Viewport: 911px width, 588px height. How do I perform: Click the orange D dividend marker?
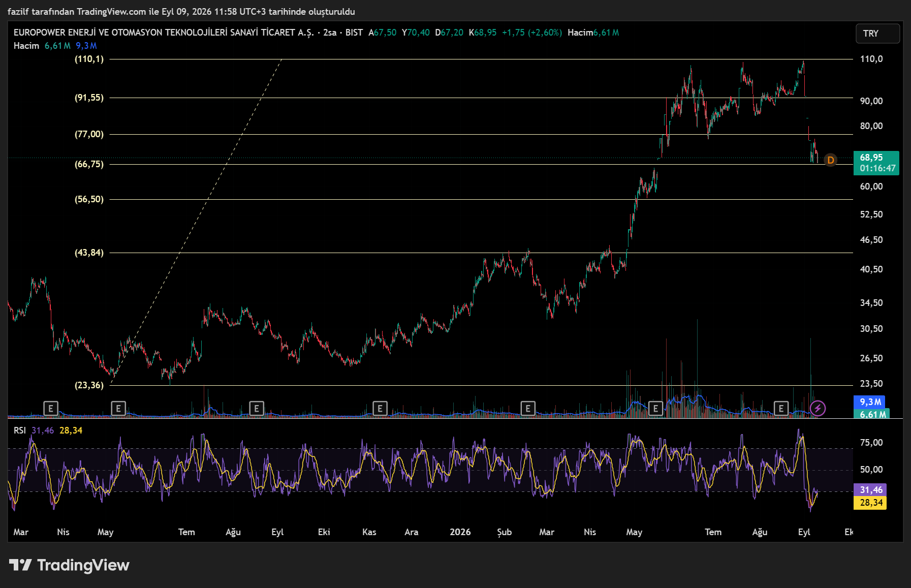click(830, 160)
